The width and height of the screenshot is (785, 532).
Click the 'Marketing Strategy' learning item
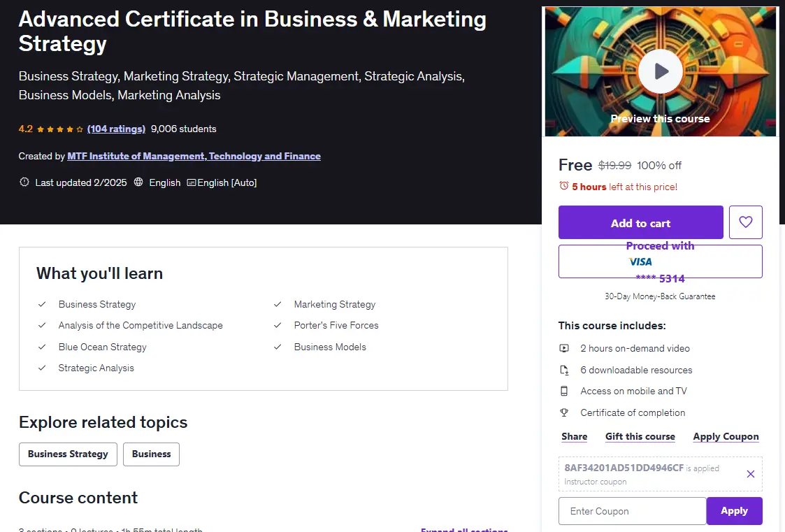335,304
